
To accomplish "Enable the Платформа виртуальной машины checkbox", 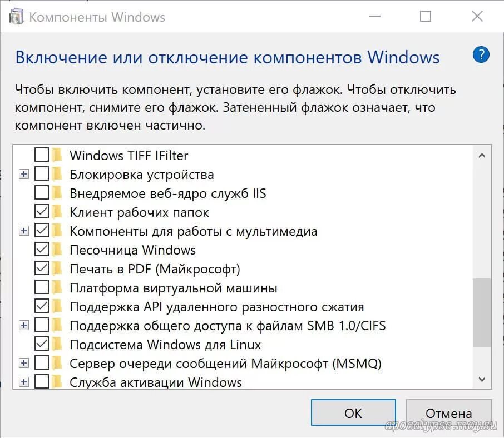I will (42, 287).
